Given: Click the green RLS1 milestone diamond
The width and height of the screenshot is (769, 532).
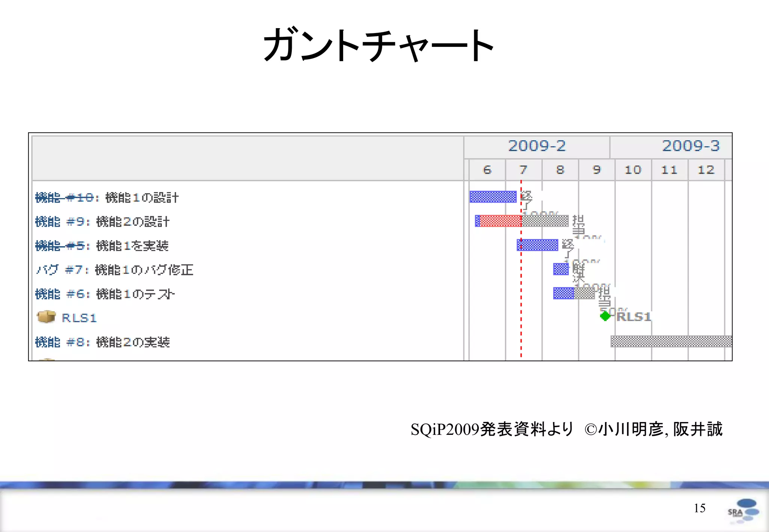Looking at the screenshot, I should click(605, 316).
